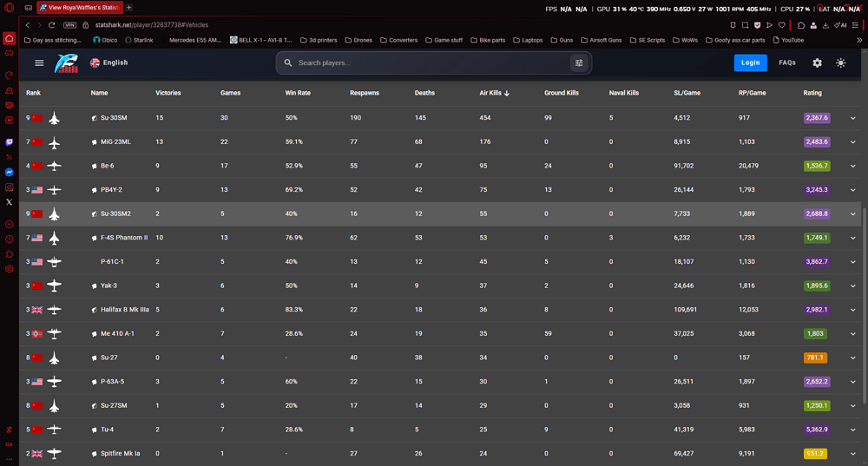Open the extensions cube icon in toolbar
This screenshot has width=868, height=466.
[x=801, y=25]
